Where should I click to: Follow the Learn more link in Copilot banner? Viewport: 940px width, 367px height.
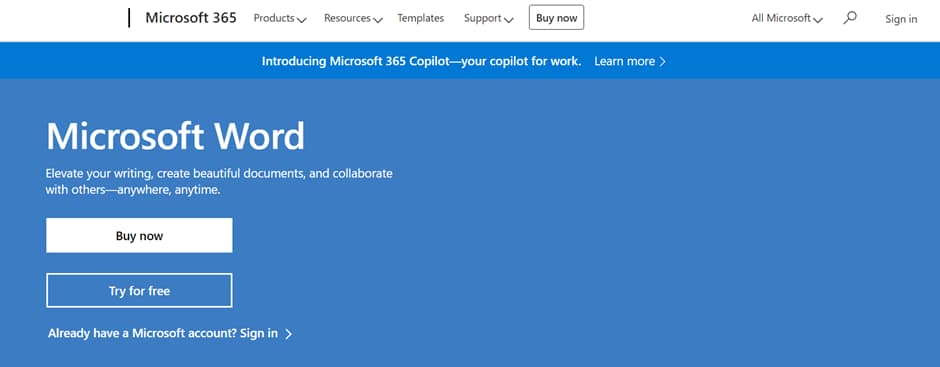pyautogui.click(x=630, y=61)
